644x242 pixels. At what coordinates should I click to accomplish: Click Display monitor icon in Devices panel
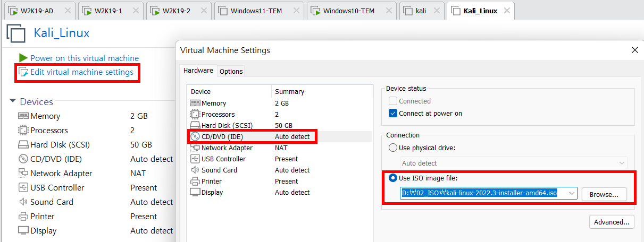pos(23,230)
